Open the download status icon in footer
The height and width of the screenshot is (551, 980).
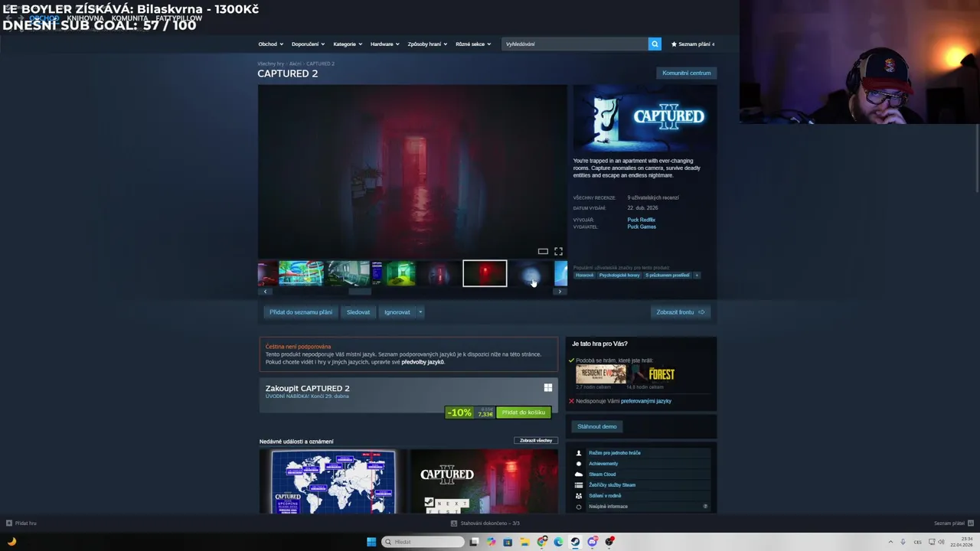pos(454,523)
